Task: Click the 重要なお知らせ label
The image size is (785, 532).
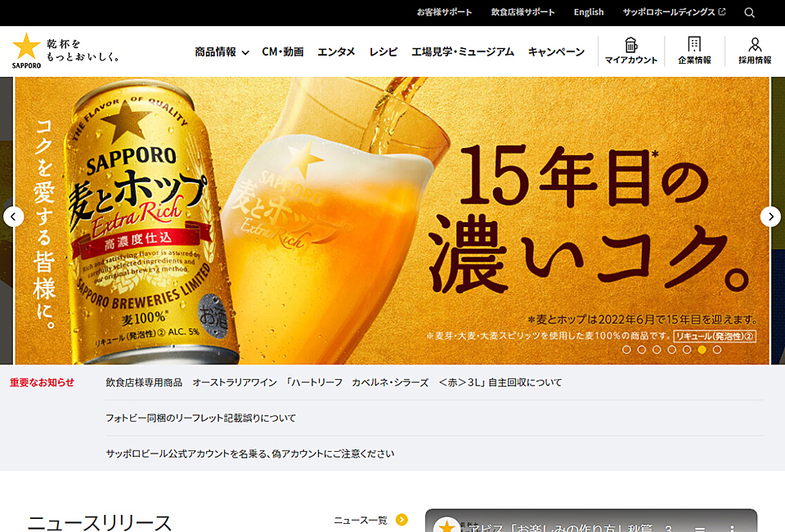Action: point(42,382)
